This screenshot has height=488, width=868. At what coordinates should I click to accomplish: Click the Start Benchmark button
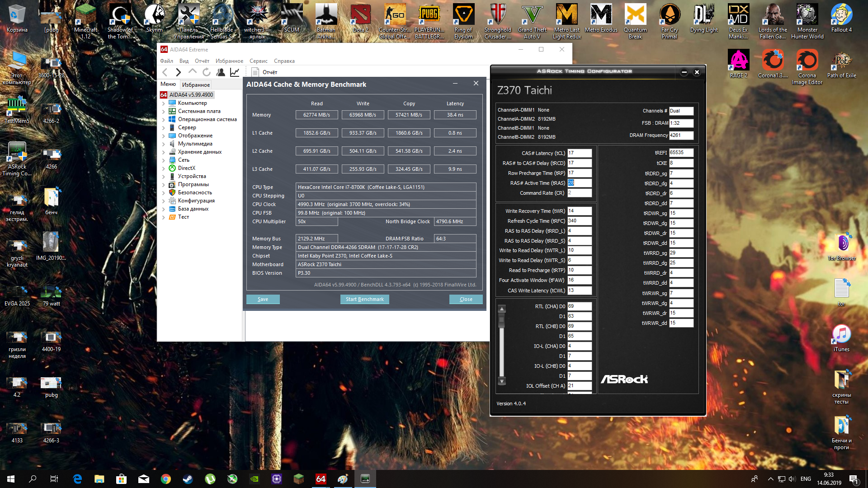(x=364, y=299)
